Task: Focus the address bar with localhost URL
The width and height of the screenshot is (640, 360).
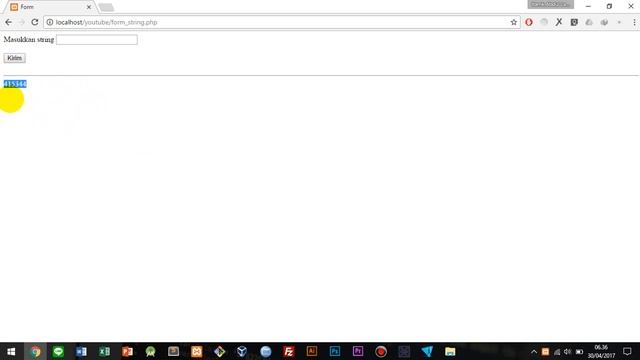Action: 282,22
